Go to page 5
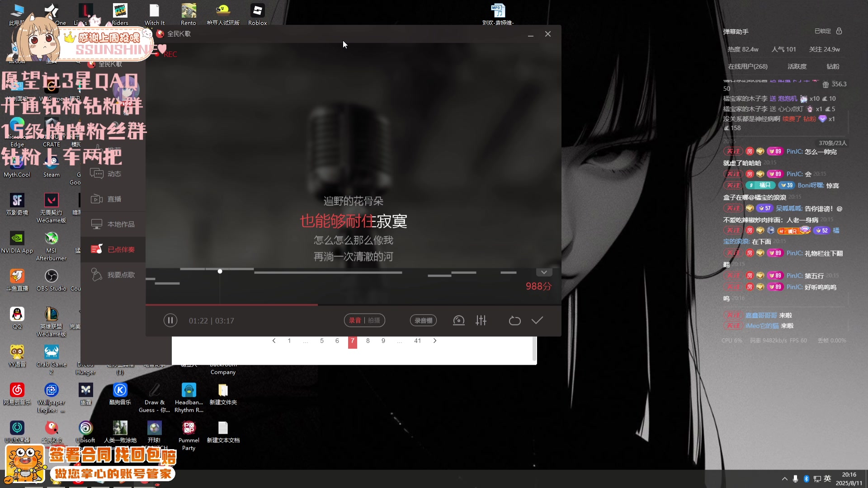This screenshot has width=868, height=488. [x=322, y=341]
